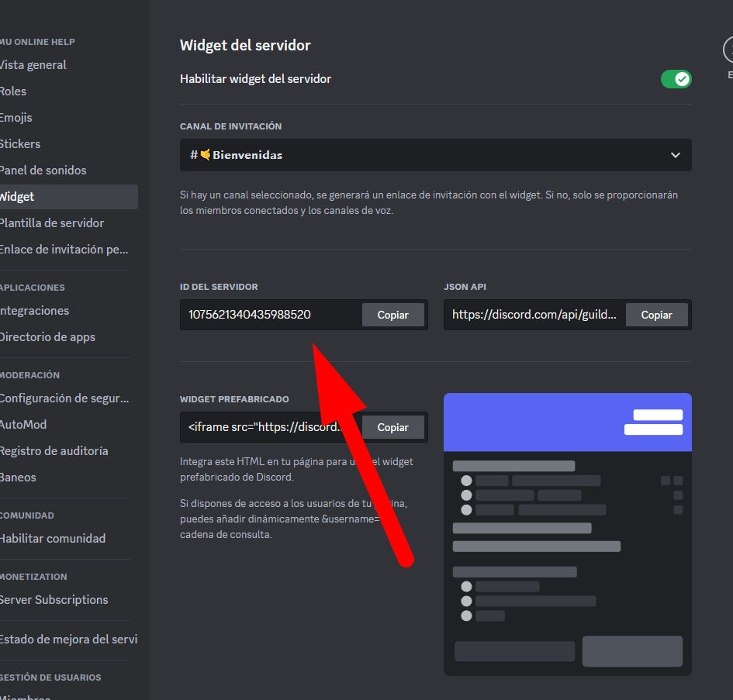Copy the prefabricated widget iframe code
733x700 pixels.
[x=392, y=427]
